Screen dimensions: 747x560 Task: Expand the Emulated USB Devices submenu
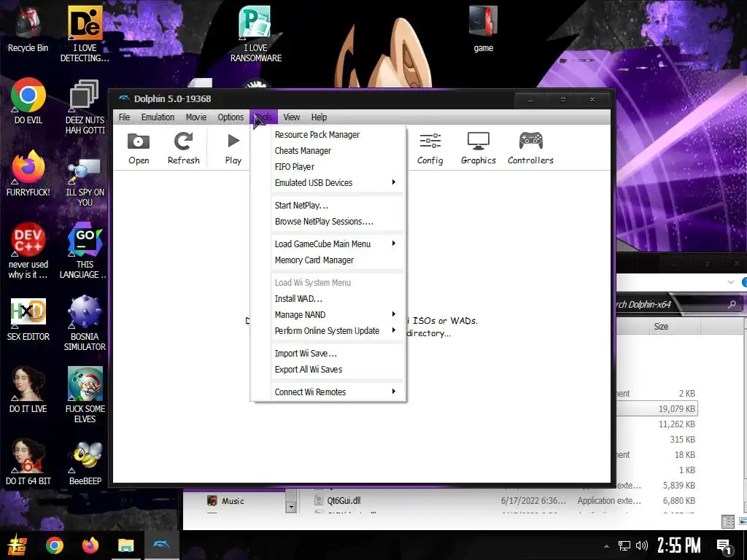click(328, 183)
